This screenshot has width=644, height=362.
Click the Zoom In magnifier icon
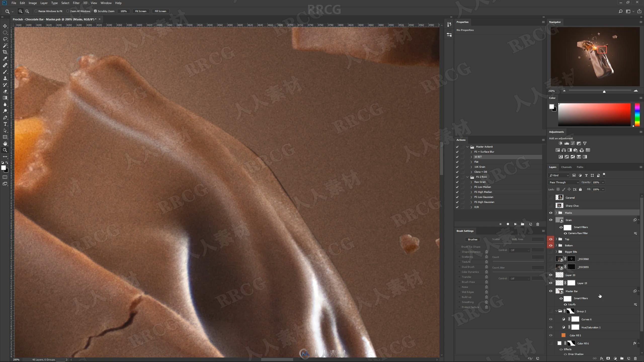click(x=21, y=11)
